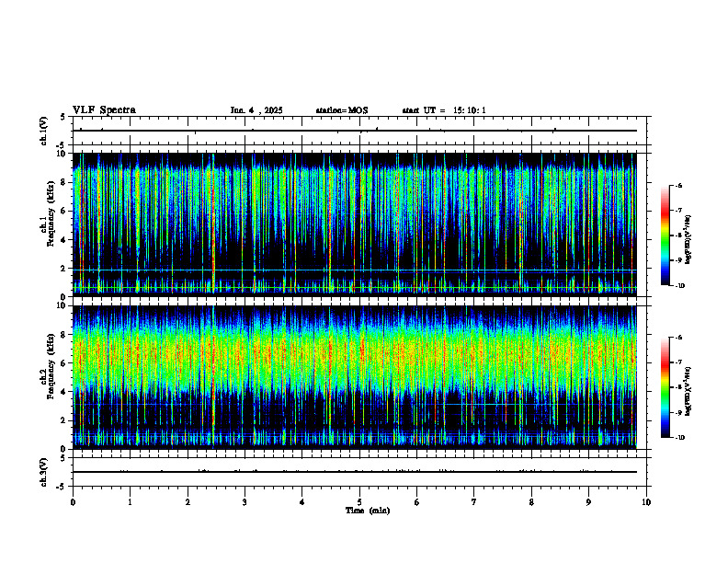Click the "ch.1(V)" waveform axis label
Screen dimensions: 728x563
[x=43, y=131]
